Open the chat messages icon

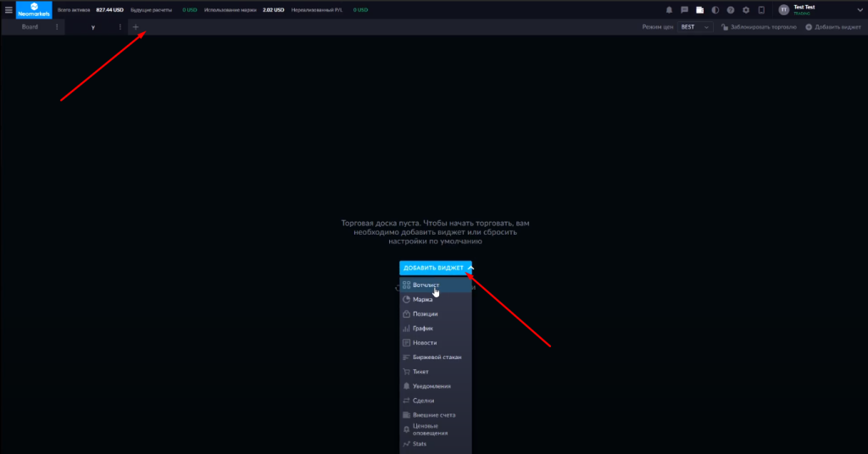coord(684,10)
